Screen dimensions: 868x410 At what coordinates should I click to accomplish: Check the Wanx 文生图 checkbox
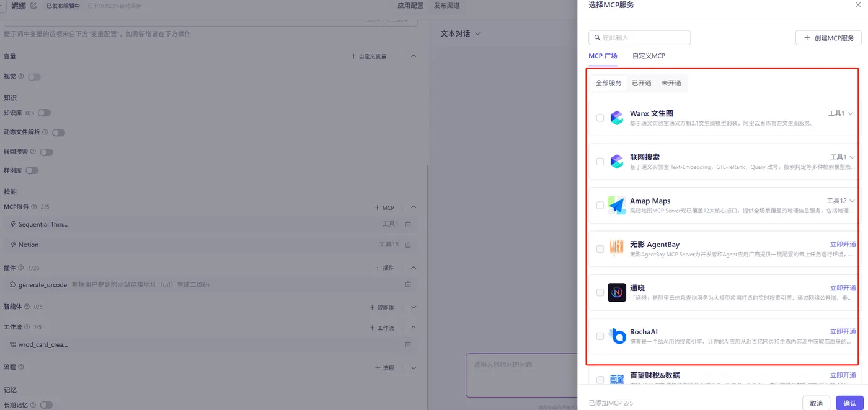tap(600, 118)
